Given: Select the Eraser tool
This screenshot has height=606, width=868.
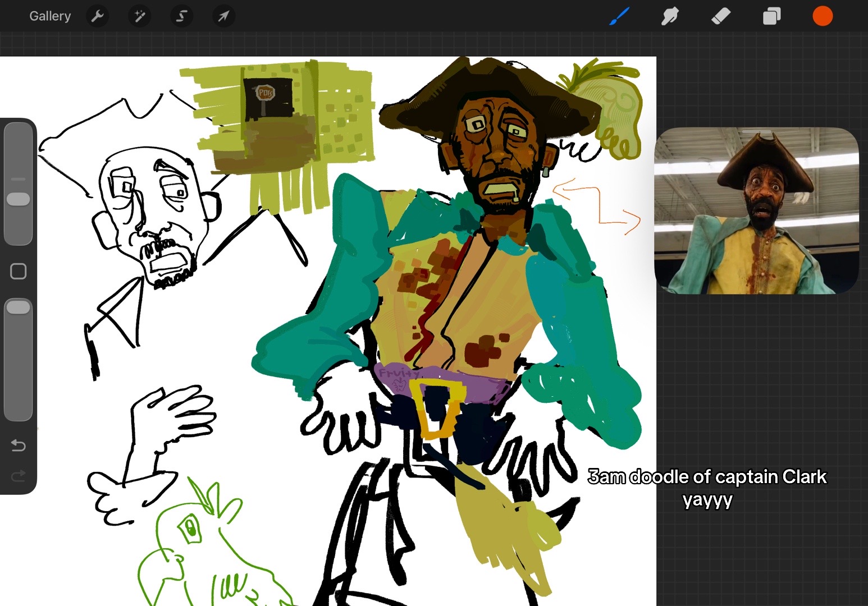Looking at the screenshot, I should click(721, 16).
